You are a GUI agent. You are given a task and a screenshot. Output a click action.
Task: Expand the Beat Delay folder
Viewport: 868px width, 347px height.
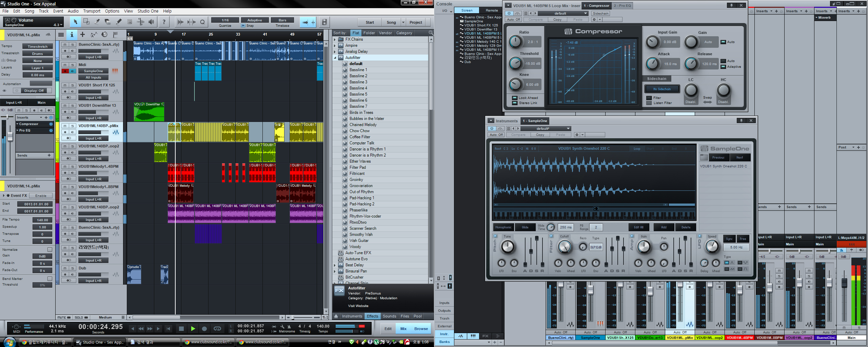[x=335, y=265]
